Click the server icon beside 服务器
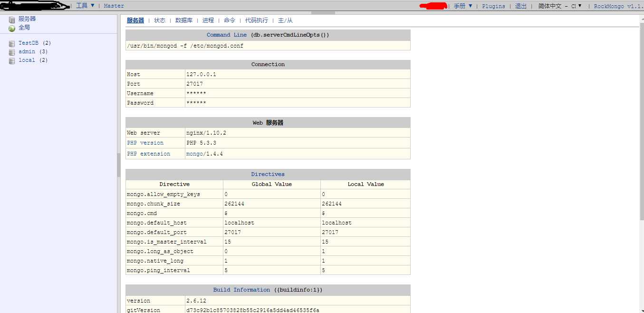 pos(12,20)
